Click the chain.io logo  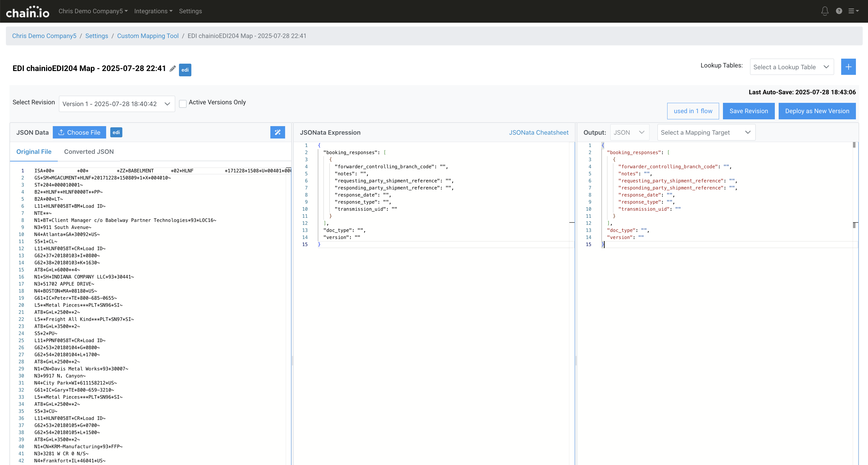coord(28,12)
